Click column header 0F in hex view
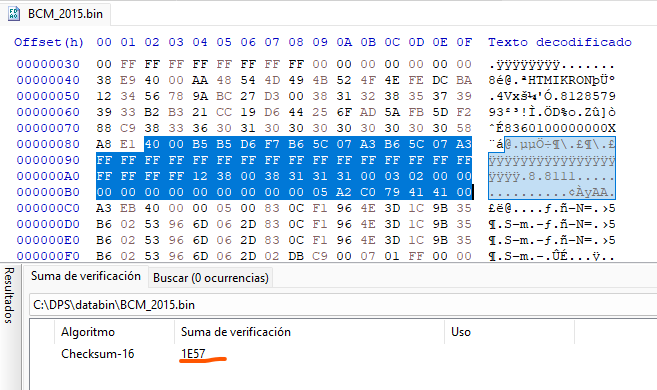 [464, 42]
